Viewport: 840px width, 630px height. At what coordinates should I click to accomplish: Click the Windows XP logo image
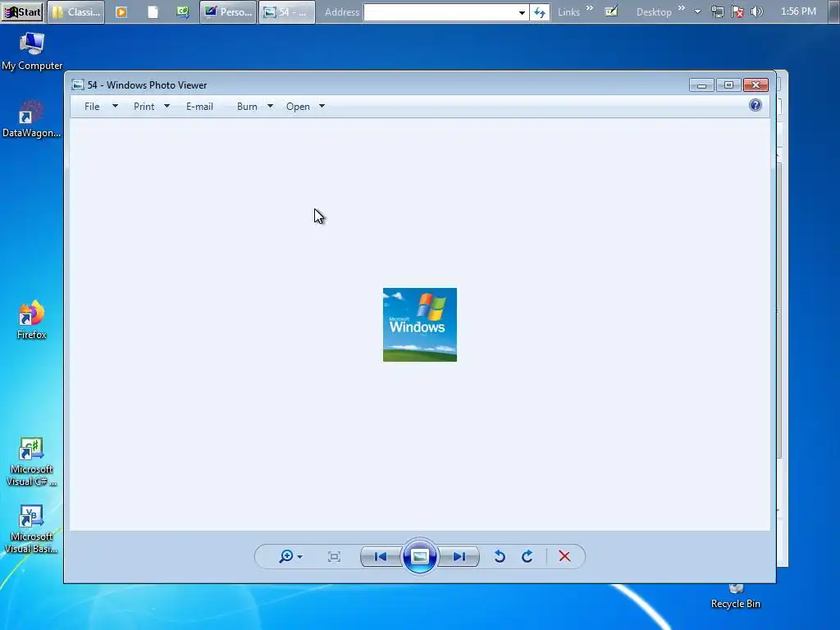tap(420, 325)
